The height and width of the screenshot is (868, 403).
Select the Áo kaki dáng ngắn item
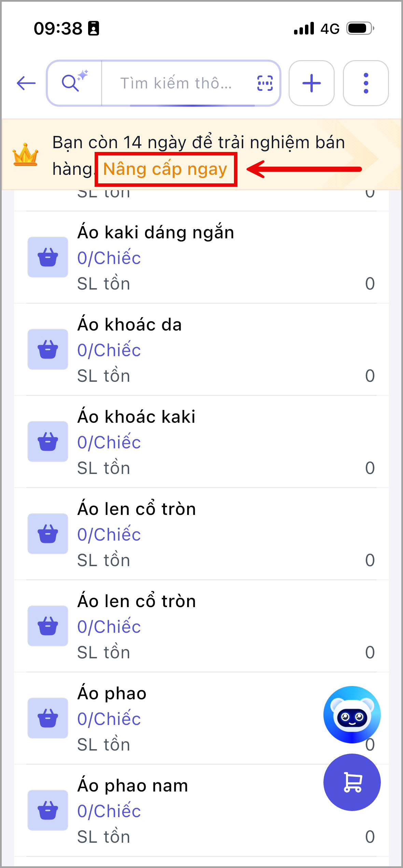[201, 257]
